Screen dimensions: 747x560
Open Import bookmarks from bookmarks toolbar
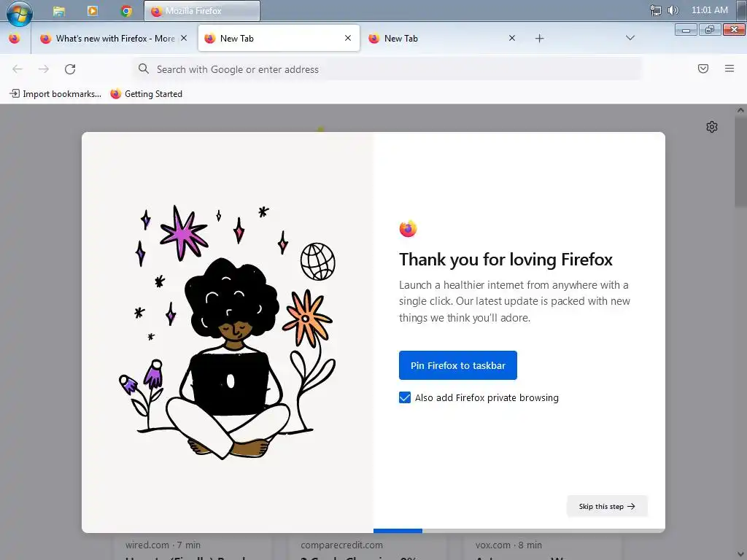55,94
